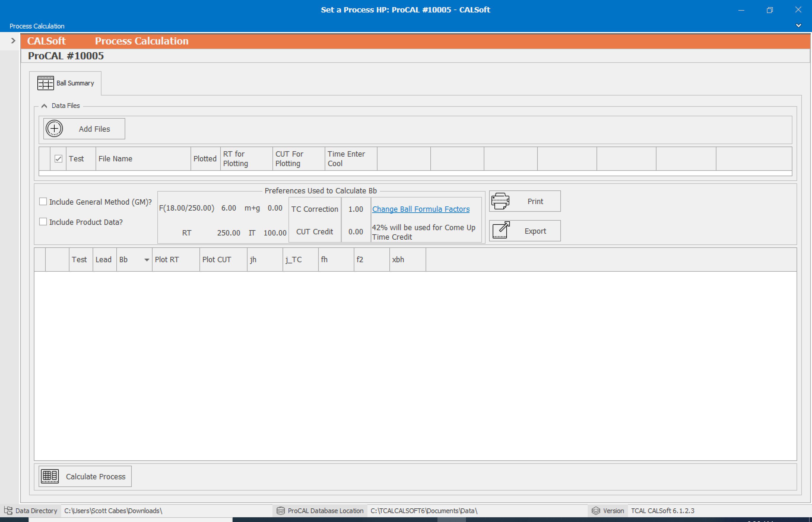
Task: Click the CUT Credit value 0.00
Action: tap(356, 232)
